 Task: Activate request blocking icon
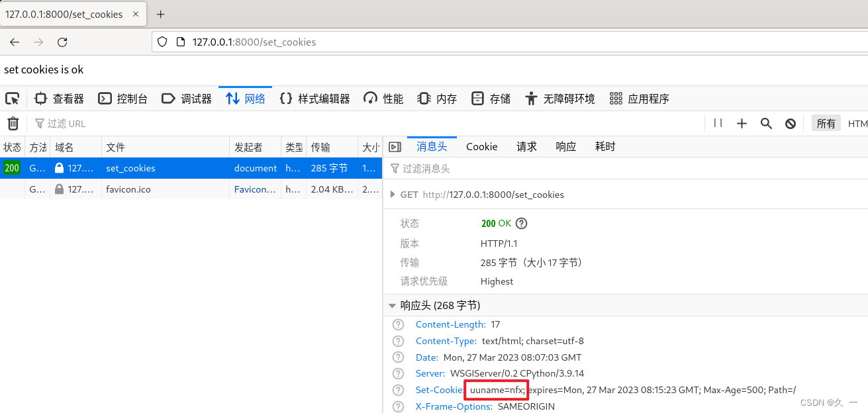(790, 123)
